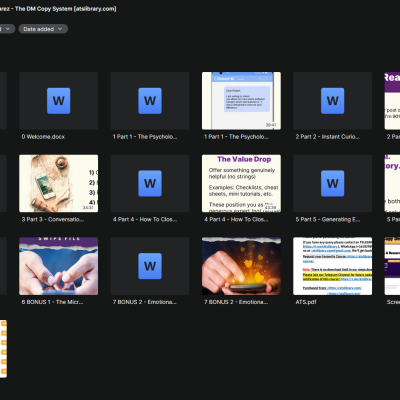The height and width of the screenshot is (400, 400).
Task: Click the 6 BONUS 1 - The Micr... file name
Action: click(x=53, y=302)
